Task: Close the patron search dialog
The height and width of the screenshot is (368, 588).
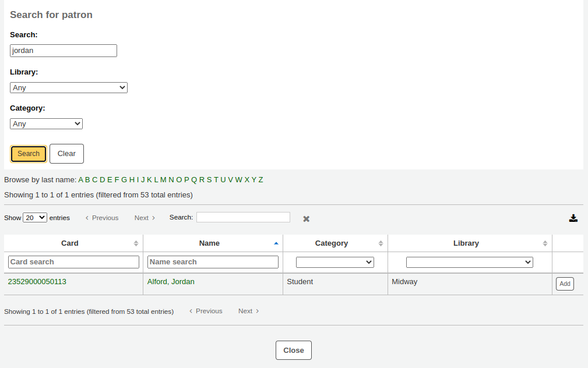Action: pos(294,351)
